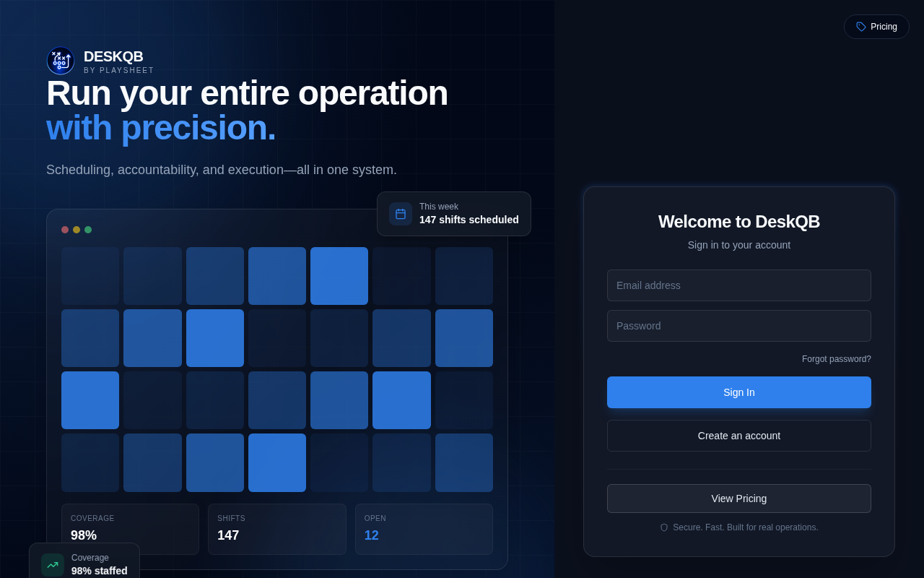
Task: Click the OPEN 12 stat card
Action: click(x=424, y=529)
